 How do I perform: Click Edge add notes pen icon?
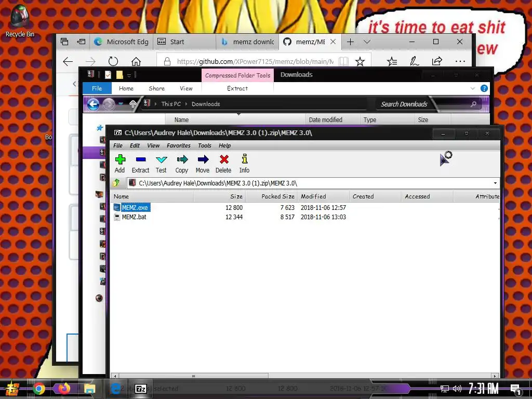click(414, 61)
